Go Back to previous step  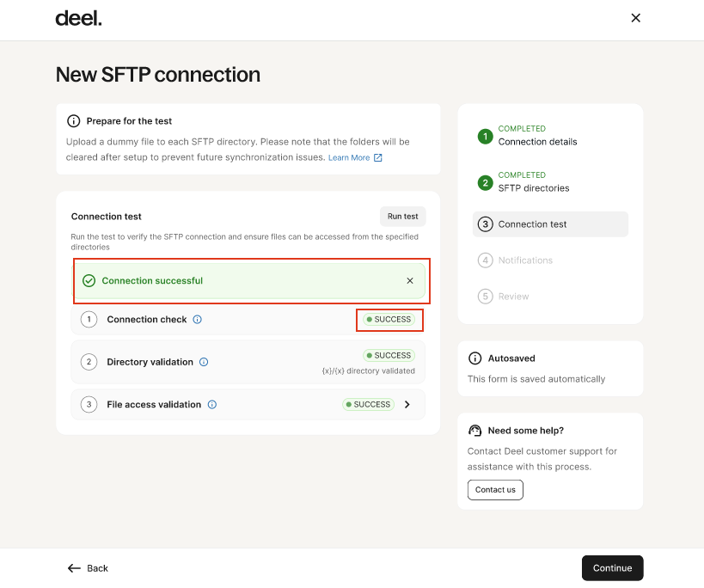(89, 568)
